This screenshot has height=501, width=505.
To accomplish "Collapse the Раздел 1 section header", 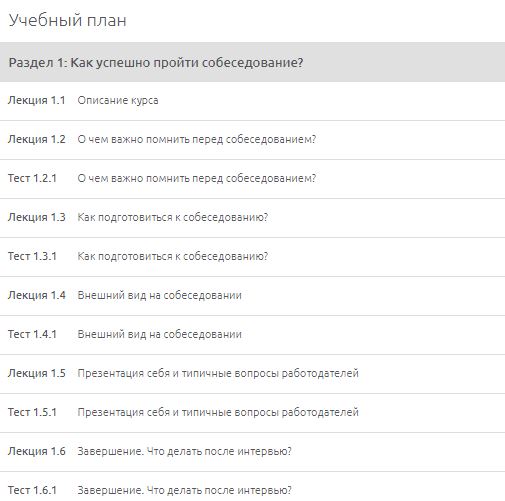I will [252, 62].
